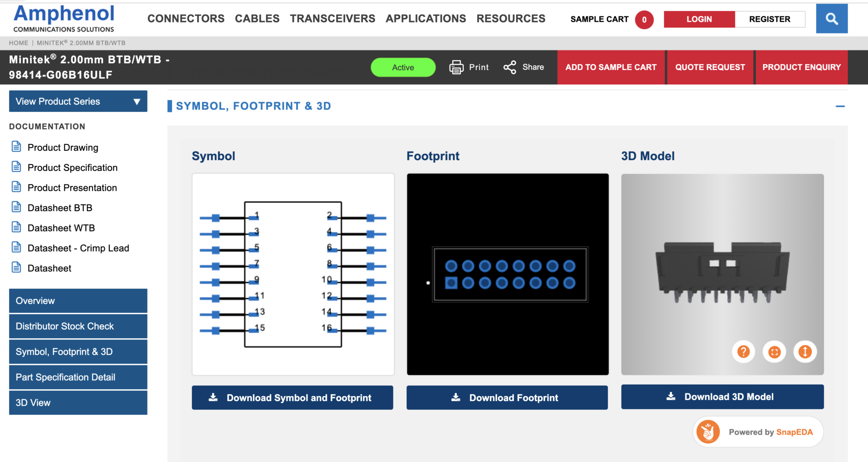Open the RESOURCES menu
The height and width of the screenshot is (462, 868).
point(511,18)
